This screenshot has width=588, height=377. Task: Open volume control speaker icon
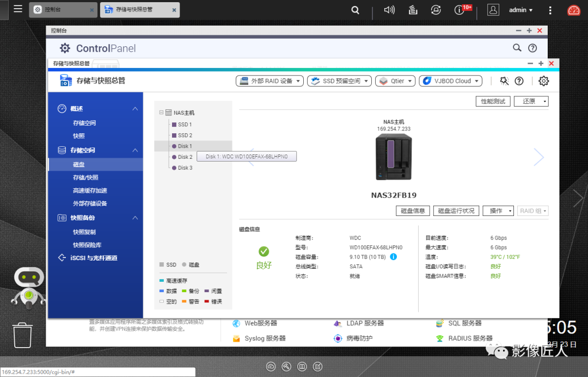(x=389, y=10)
